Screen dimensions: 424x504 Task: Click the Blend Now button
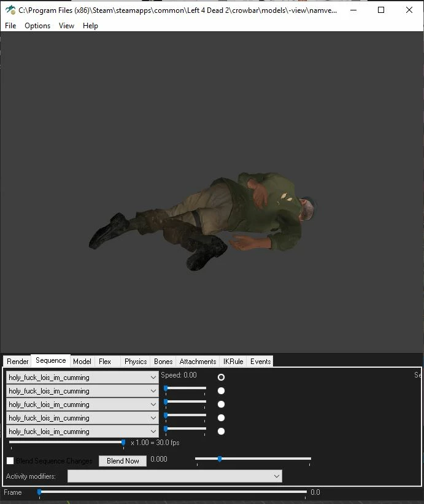click(x=123, y=460)
